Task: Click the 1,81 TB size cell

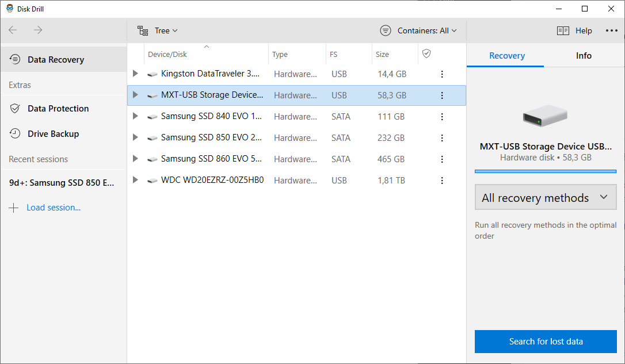Action: tap(391, 181)
